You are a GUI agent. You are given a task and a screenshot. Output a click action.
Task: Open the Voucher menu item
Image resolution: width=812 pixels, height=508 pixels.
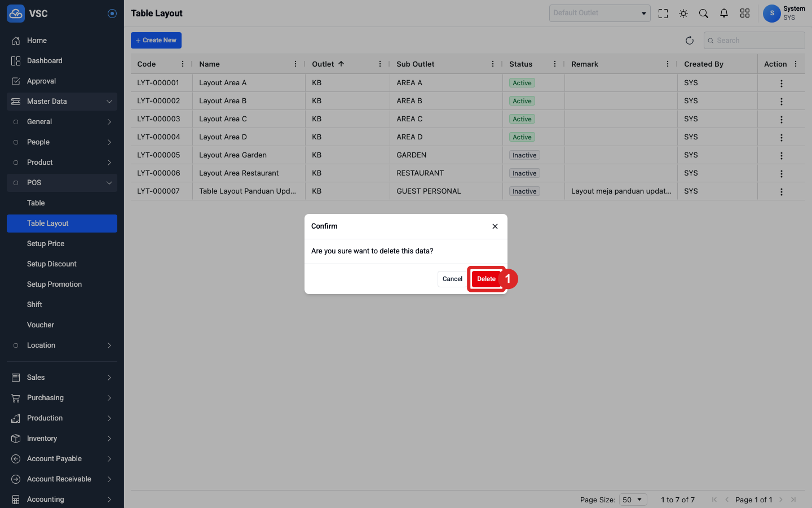pos(62,325)
